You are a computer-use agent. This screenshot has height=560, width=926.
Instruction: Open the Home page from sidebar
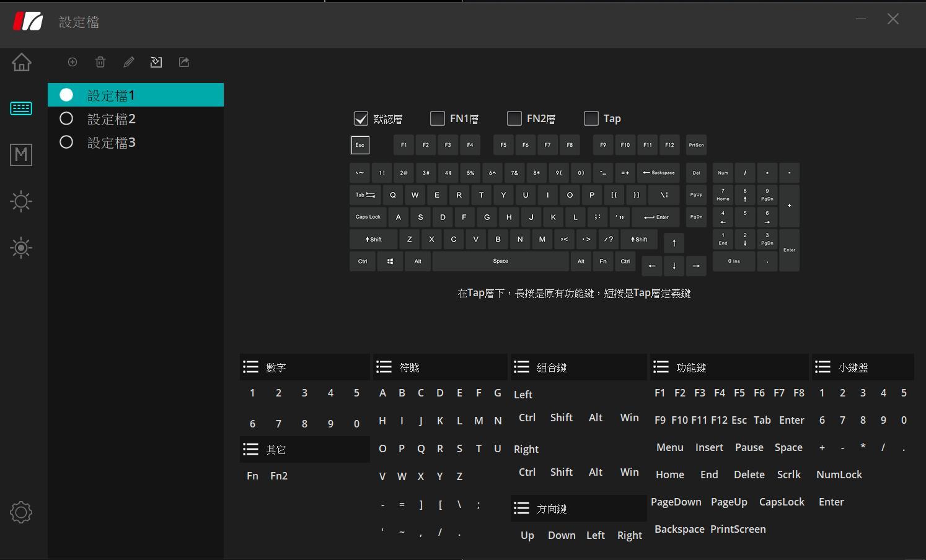click(x=21, y=62)
